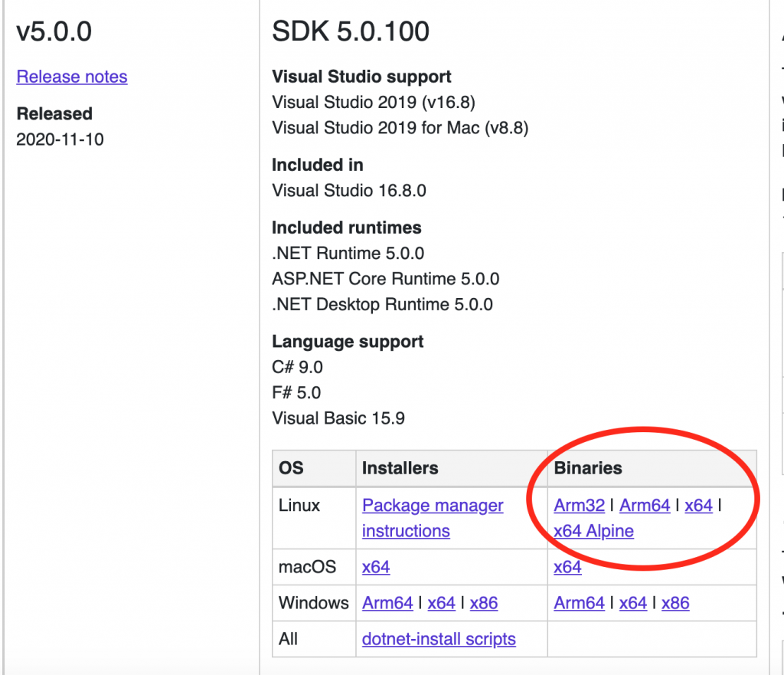The image size is (784, 675).
Task: Select the text "Visual Studio 16.8.0"
Action: click(349, 190)
